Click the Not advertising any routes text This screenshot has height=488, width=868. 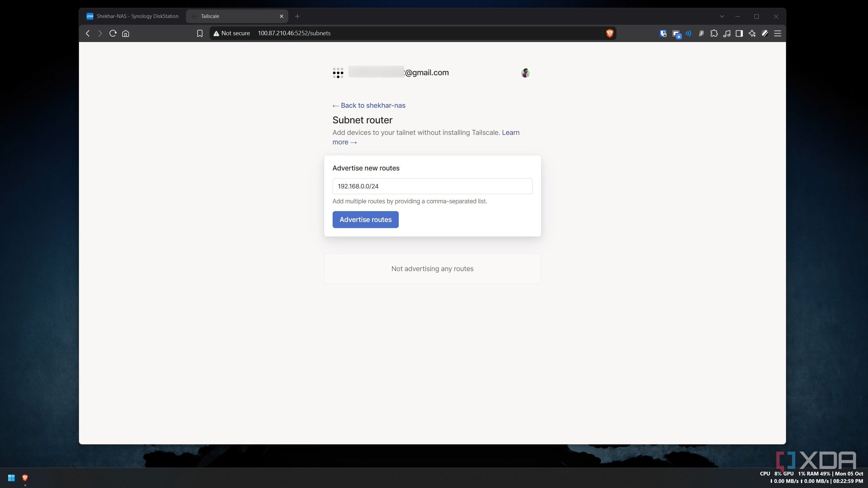432,269
